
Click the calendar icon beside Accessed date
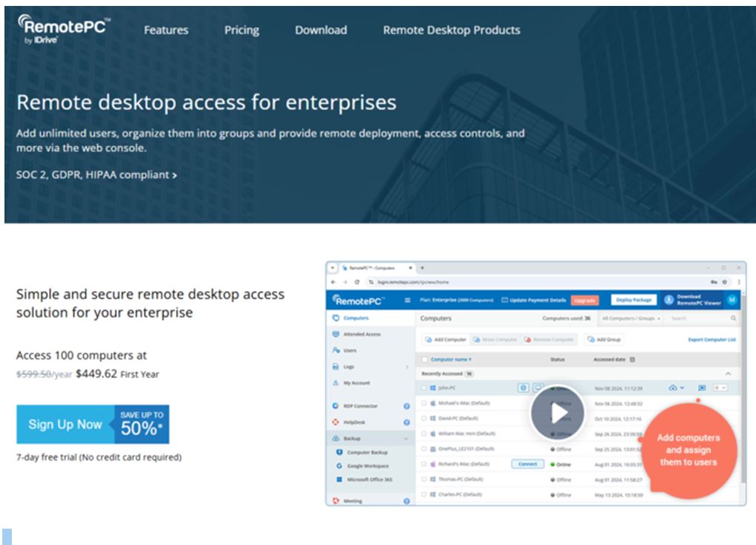click(633, 359)
